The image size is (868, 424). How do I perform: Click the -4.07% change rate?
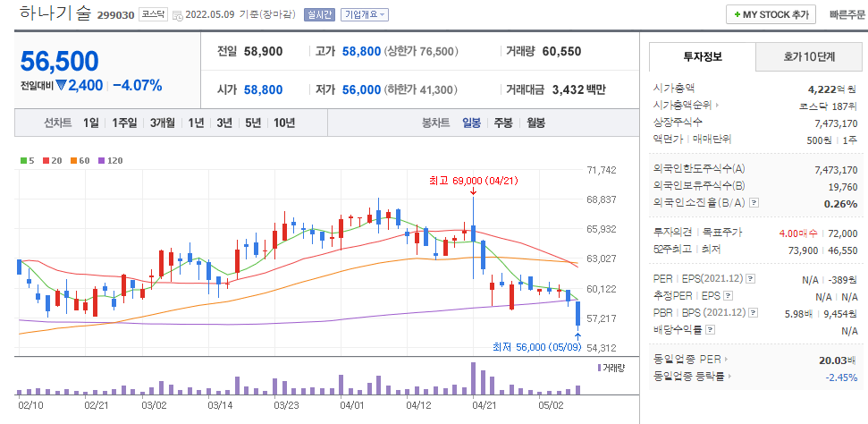click(138, 85)
